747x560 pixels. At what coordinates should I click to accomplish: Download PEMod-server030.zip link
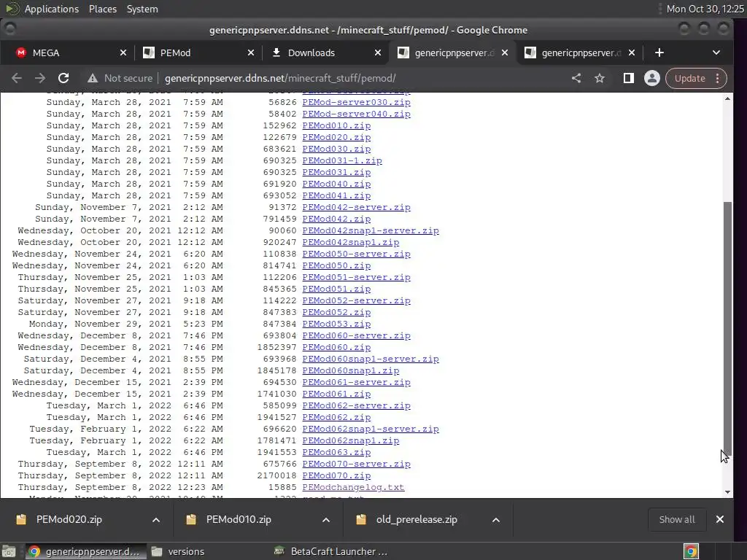356,102
